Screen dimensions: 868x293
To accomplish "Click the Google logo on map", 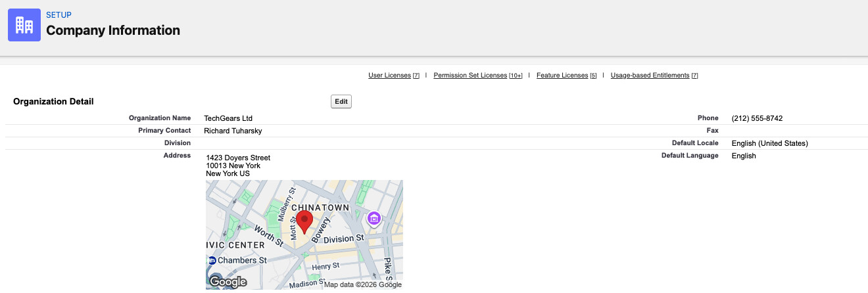I will coord(228,282).
